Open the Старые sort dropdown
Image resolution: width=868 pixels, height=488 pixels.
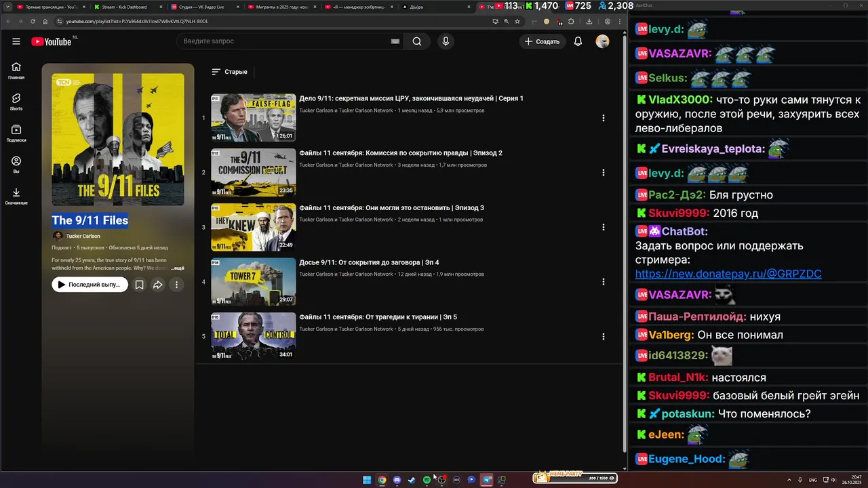[229, 71]
